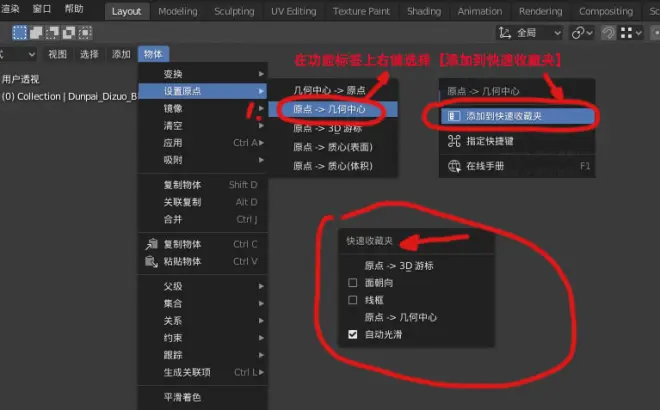This screenshot has width=660, height=410.
Task: Expand the 跟踪 submenu
Action: 203,355
